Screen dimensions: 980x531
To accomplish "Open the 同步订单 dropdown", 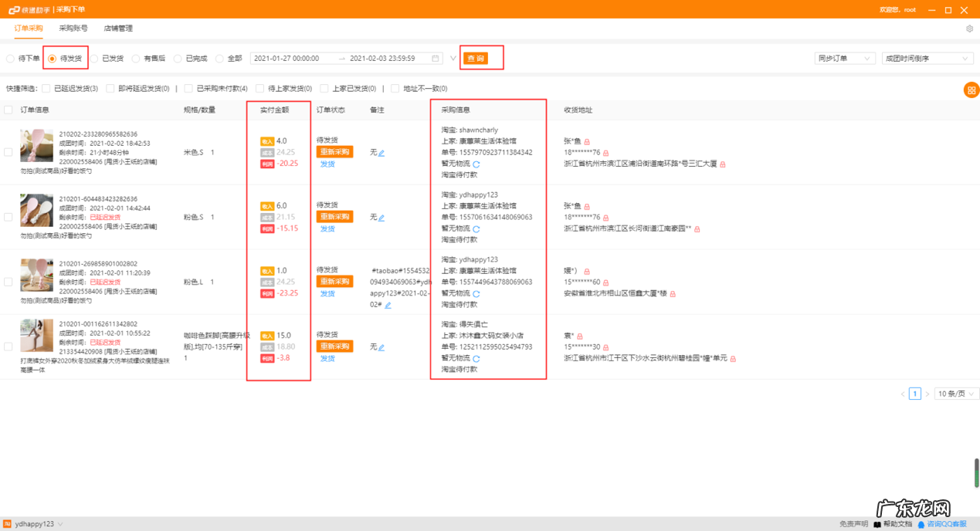I will [844, 58].
